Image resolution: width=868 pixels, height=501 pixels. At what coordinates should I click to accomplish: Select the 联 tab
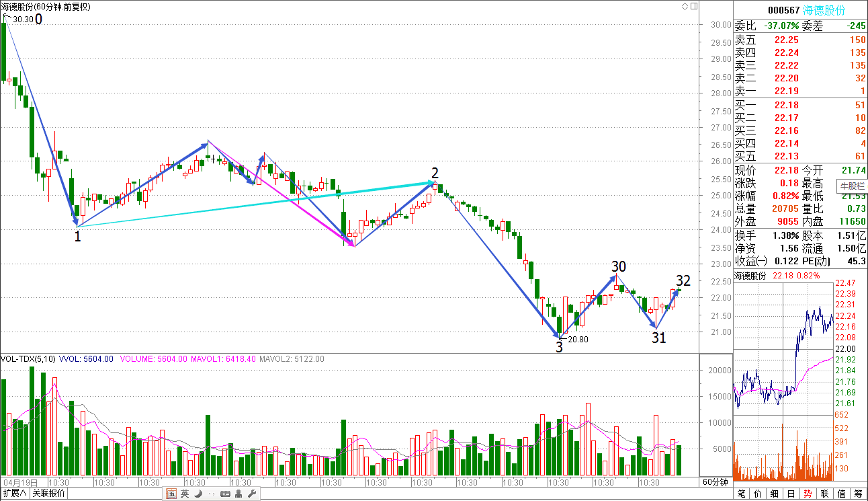[824, 494]
